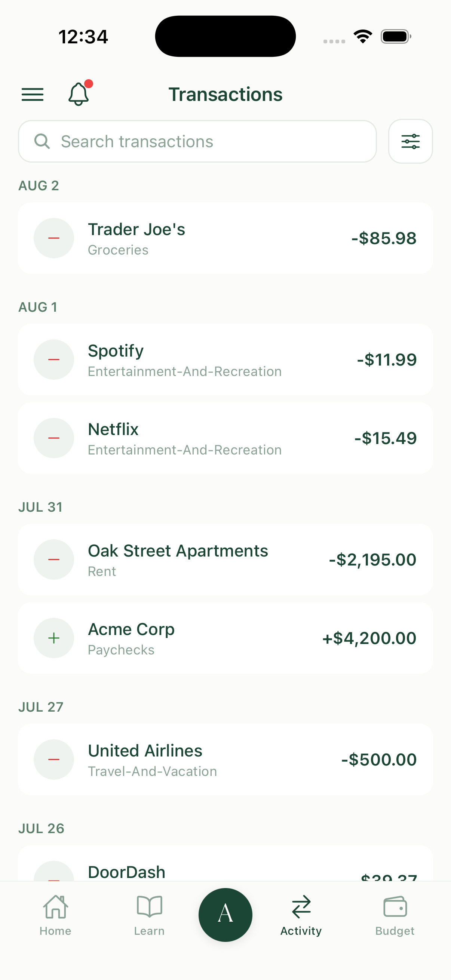Tap the center A assistant button
Screen dimensions: 451x980
(x=225, y=915)
